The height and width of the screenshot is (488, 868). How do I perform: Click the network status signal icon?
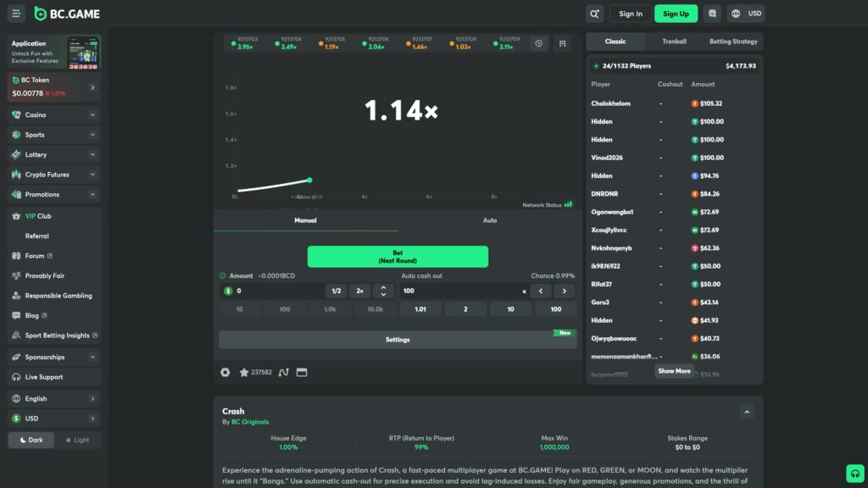tap(569, 204)
